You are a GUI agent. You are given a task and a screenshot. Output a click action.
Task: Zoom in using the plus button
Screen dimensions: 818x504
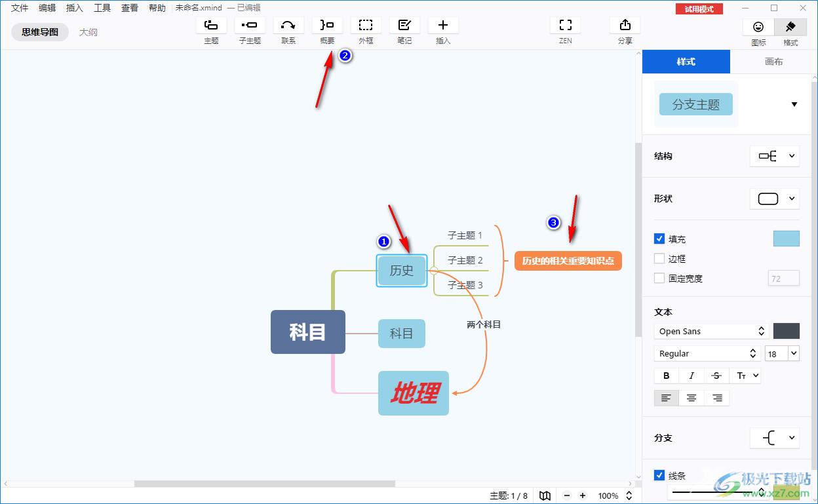[x=583, y=496]
